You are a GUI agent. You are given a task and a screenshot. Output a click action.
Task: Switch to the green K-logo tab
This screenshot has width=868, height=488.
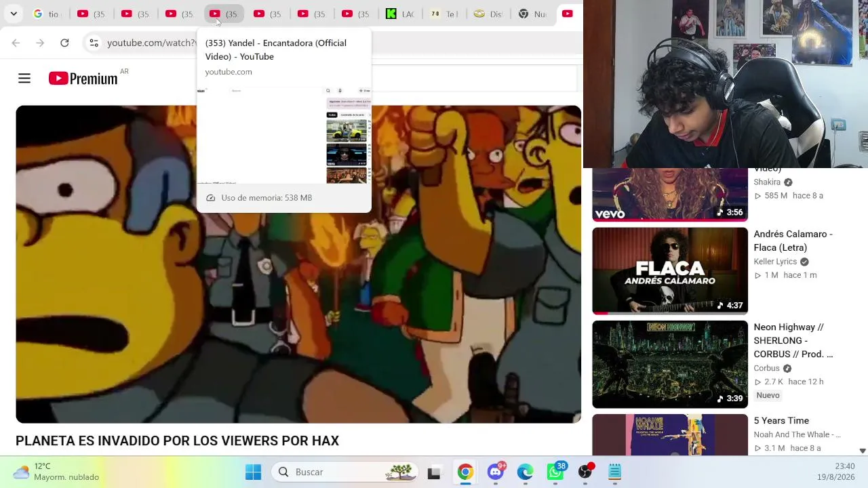coord(400,14)
